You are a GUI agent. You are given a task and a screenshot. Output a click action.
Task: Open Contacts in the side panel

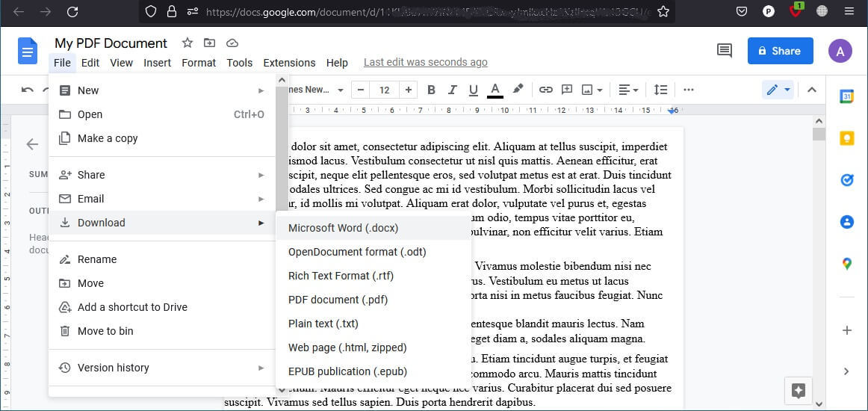(x=846, y=222)
